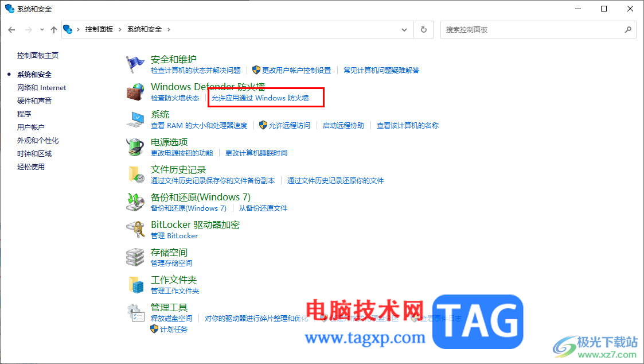Open the Windows Defender 防火墙 heading
The width and height of the screenshot is (644, 364).
point(208,87)
